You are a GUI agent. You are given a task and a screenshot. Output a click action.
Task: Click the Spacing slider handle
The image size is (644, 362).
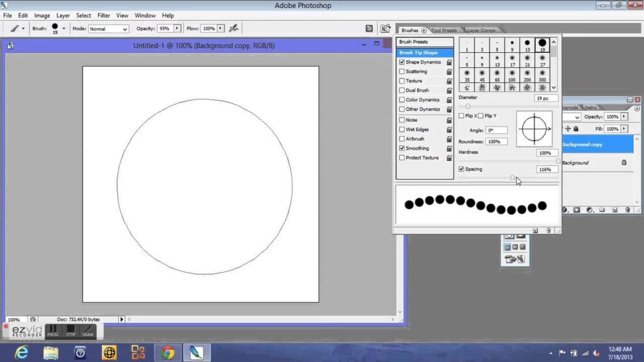(x=513, y=178)
